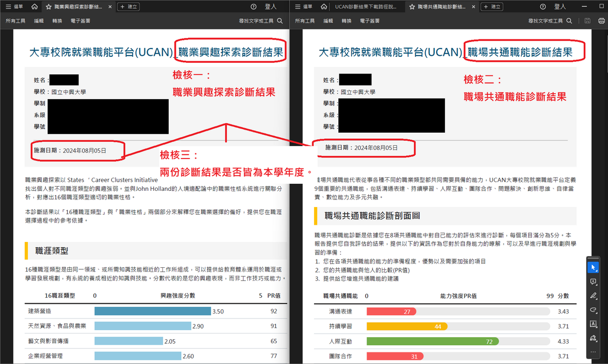Click the PR value 92 for 建築營造
The image size is (608, 364).
click(x=274, y=311)
